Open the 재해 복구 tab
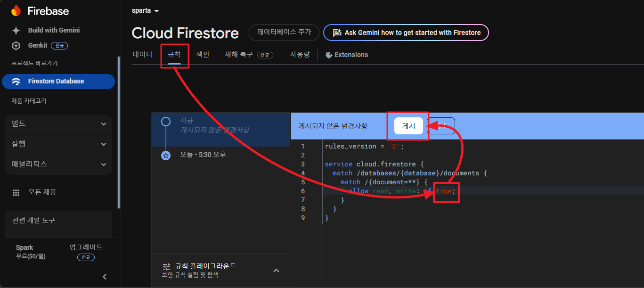 click(x=249, y=55)
